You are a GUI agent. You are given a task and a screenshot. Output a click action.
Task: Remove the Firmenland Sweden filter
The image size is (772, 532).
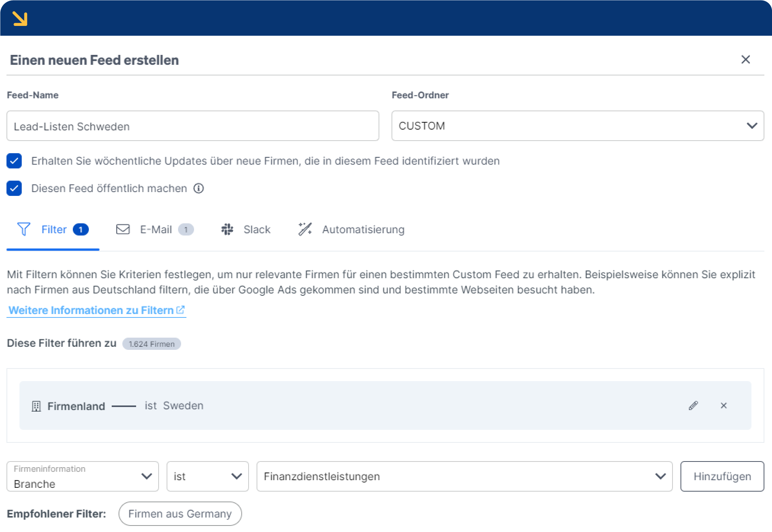[x=724, y=405]
